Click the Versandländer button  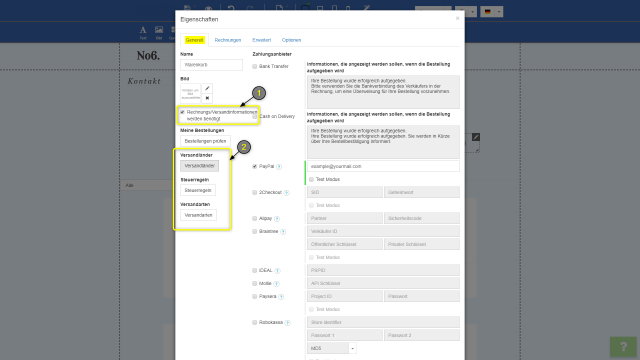coord(200,166)
